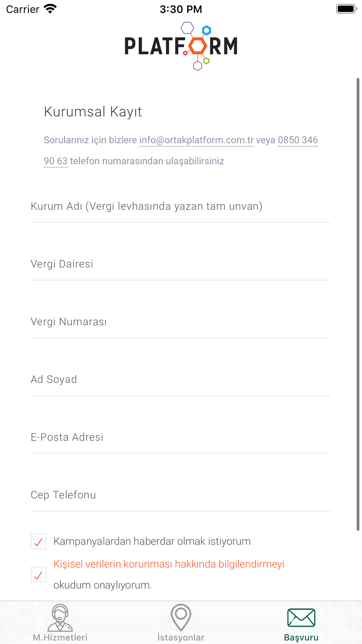Select the Başvuru envelope icon
The image size is (362, 644).
click(x=301, y=618)
